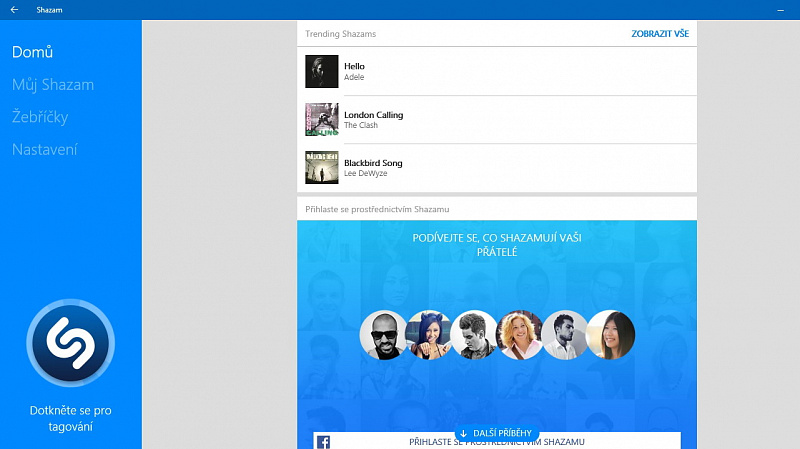Click the Dotkněte se pro tagování label
The height and width of the screenshot is (449, 800).
click(70, 418)
